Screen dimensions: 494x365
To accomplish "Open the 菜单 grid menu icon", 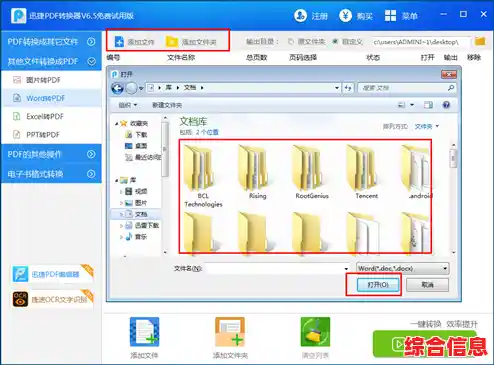I will (390, 15).
